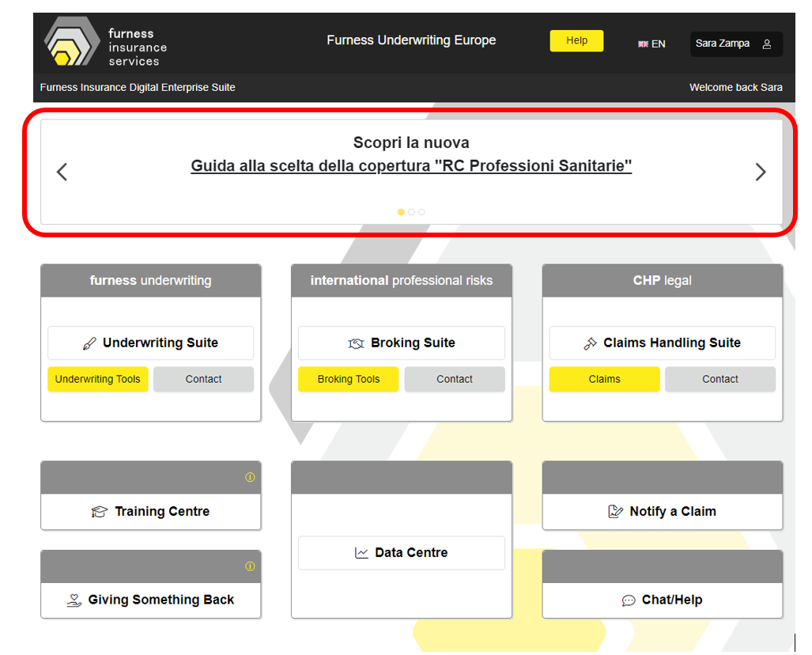
Task: Open Notify a Claim tile
Action: tap(662, 512)
